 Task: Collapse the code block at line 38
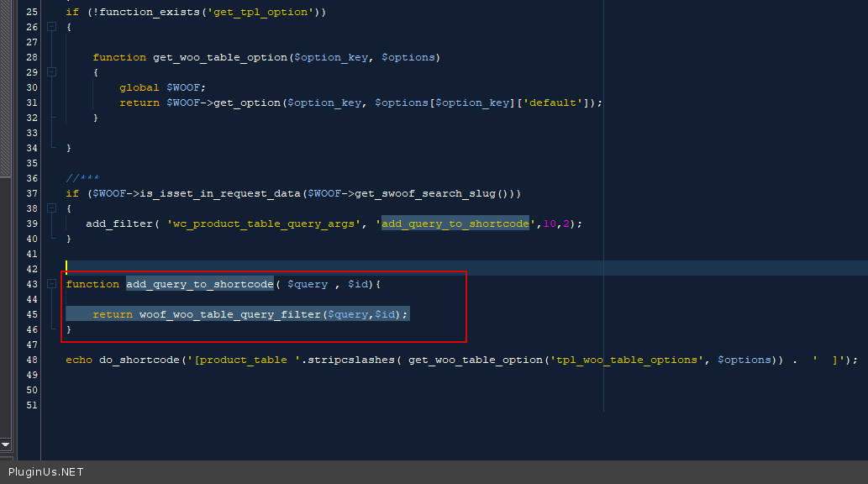coord(52,208)
